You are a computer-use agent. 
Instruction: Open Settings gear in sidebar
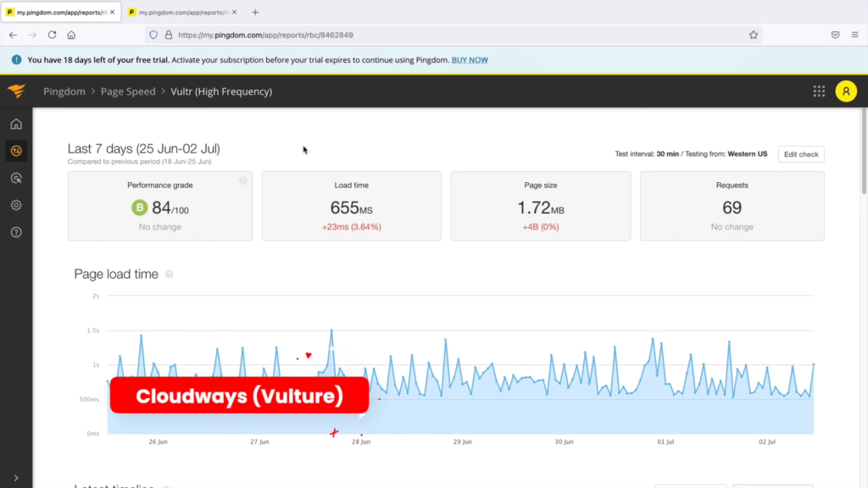16,205
